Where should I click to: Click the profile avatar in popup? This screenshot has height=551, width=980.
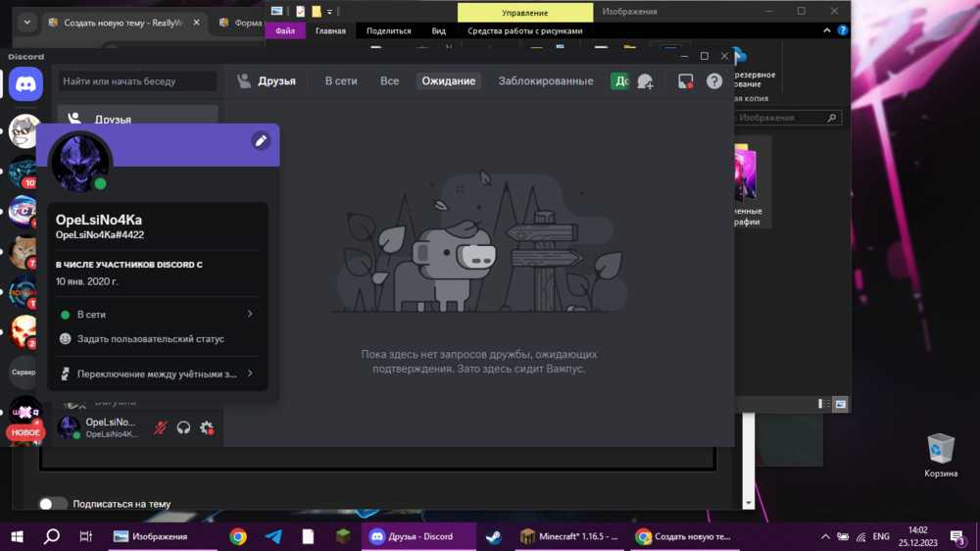pos(80,162)
